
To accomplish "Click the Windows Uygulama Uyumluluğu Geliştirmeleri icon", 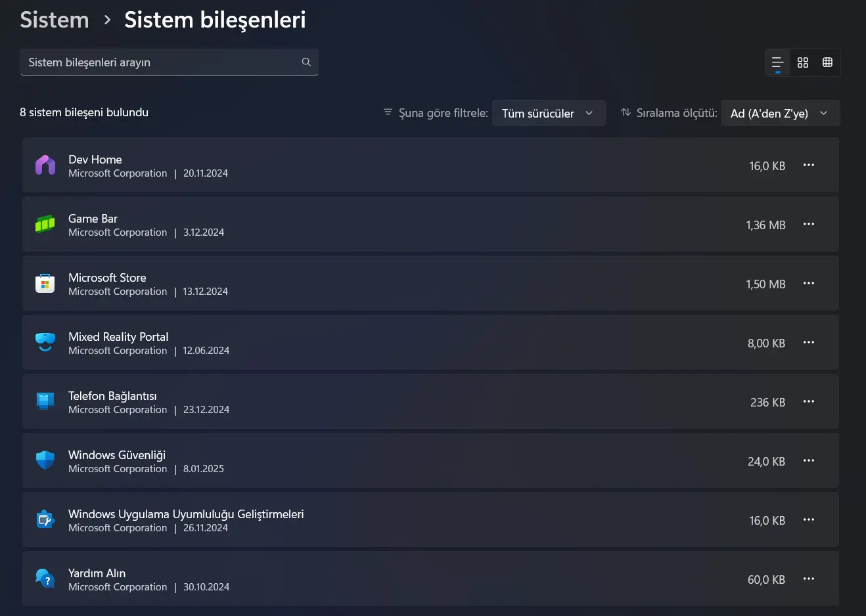I will coord(45,519).
